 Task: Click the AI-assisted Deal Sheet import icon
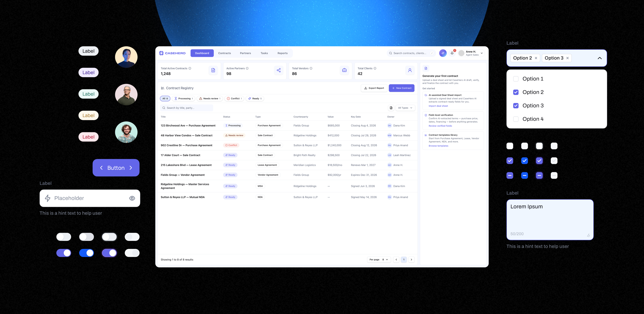point(426,95)
